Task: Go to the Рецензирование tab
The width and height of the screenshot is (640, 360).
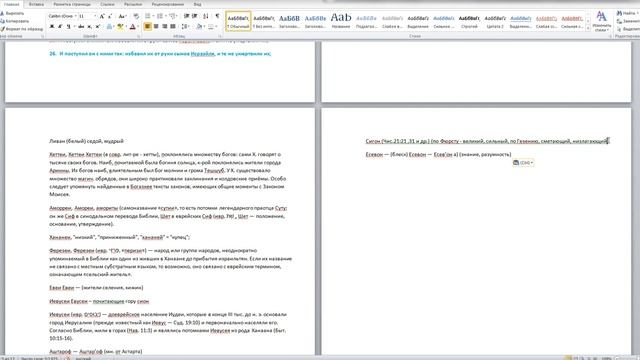Action: tap(167, 4)
